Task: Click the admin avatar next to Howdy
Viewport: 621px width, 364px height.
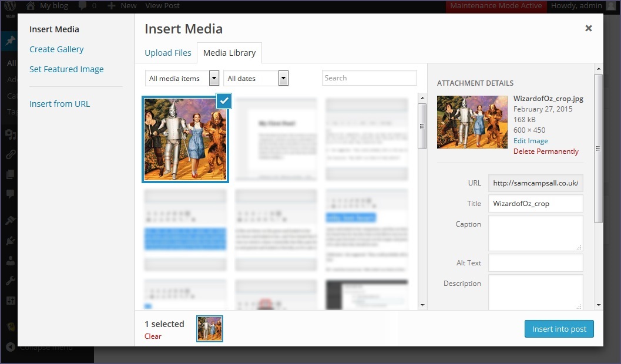Action: point(611,6)
